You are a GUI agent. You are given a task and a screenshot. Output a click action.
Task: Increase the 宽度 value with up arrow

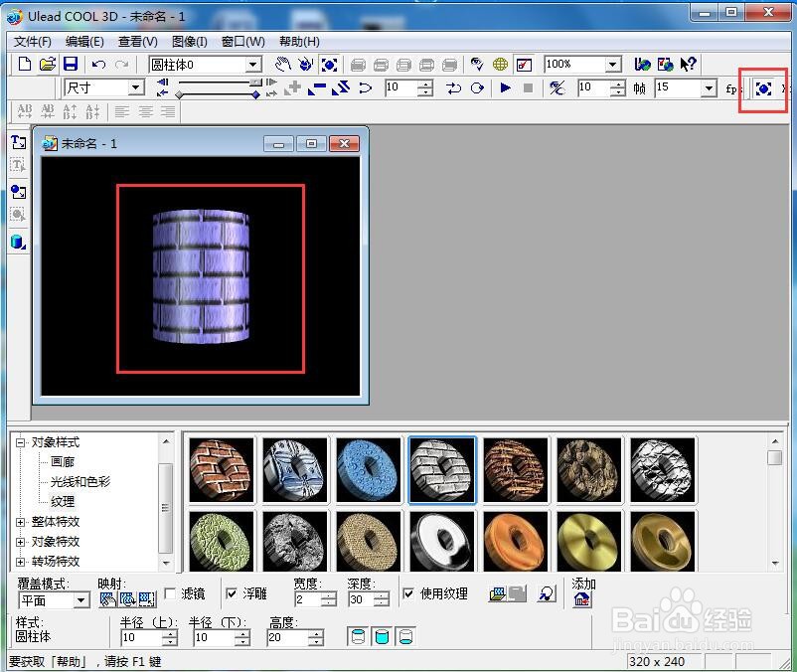click(329, 595)
